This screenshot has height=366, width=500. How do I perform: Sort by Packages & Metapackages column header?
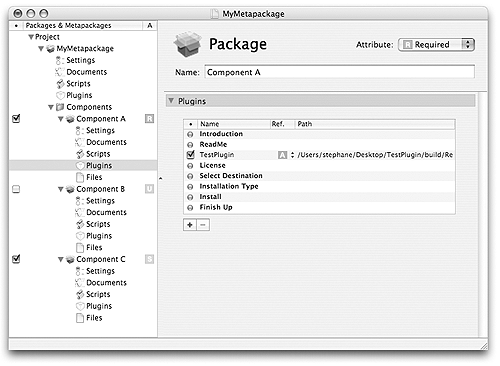click(x=83, y=25)
